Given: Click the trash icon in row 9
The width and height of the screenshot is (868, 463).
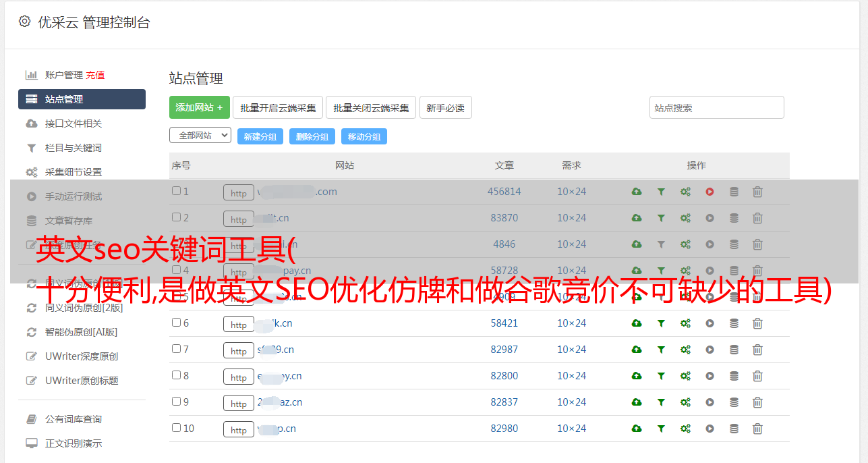Looking at the screenshot, I should [757, 402].
